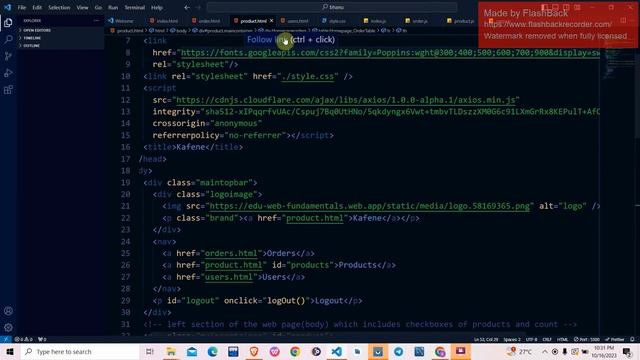Follow the users.html link on line 27
The width and height of the screenshot is (640, 360).
[x=229, y=277]
